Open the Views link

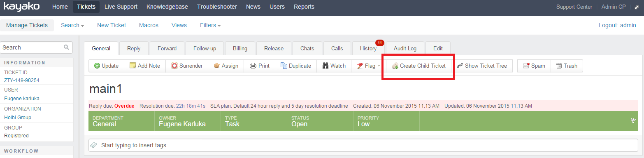[179, 25]
